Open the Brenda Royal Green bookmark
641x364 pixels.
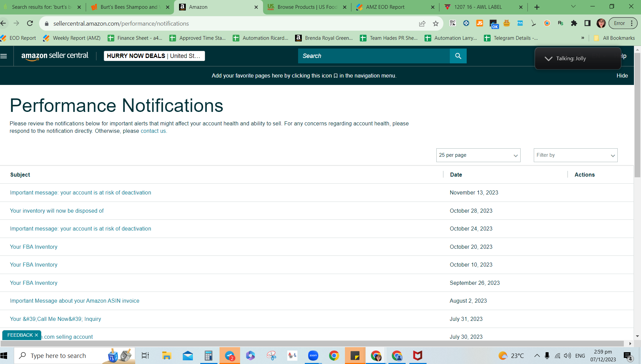click(324, 38)
